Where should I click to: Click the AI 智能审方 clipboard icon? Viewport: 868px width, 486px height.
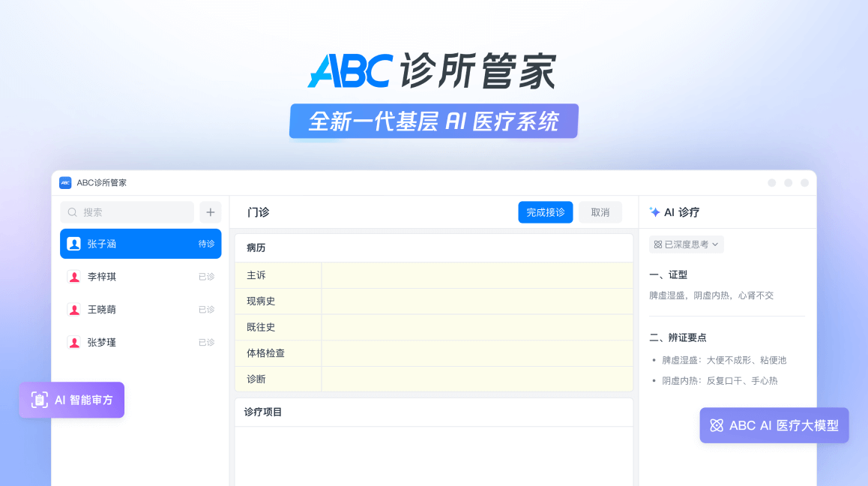[x=40, y=400]
